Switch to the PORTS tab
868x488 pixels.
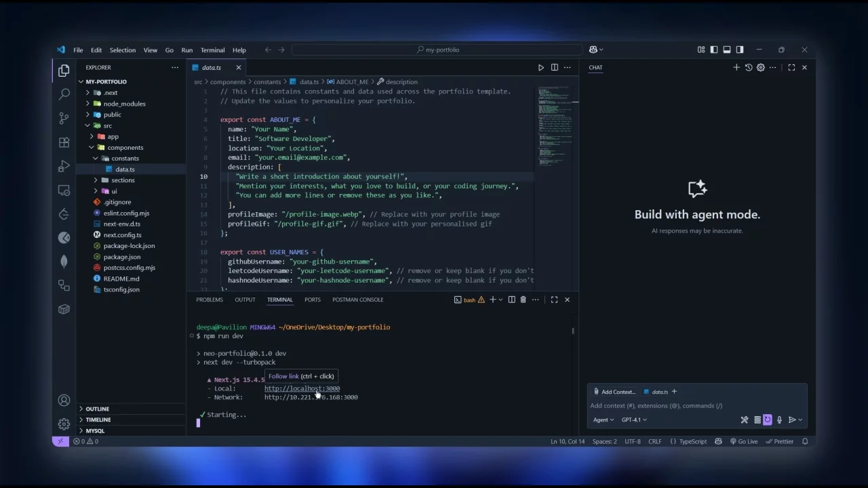point(313,300)
